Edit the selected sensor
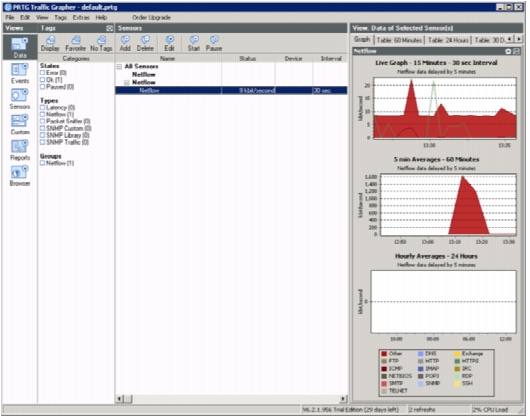Screen dimensions: 530x420 pos(169,44)
